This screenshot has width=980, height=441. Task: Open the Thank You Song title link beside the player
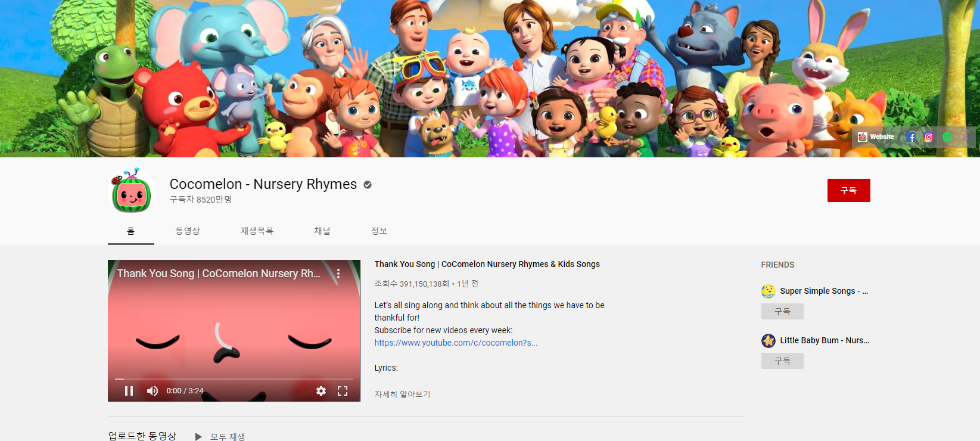click(x=487, y=264)
